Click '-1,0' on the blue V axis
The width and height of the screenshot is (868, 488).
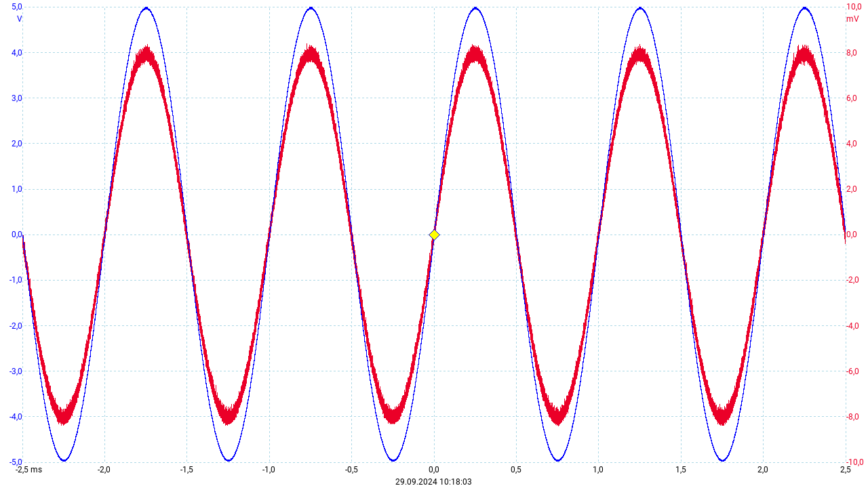pos(16,280)
